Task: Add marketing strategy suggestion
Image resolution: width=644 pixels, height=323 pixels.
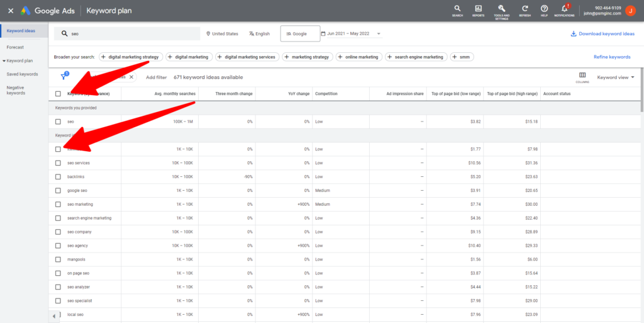Action: 308,57
